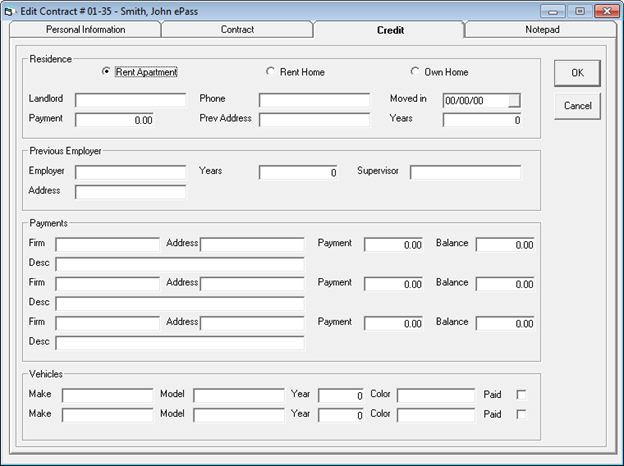
Task: Click the Prev Address field
Action: tap(314, 120)
